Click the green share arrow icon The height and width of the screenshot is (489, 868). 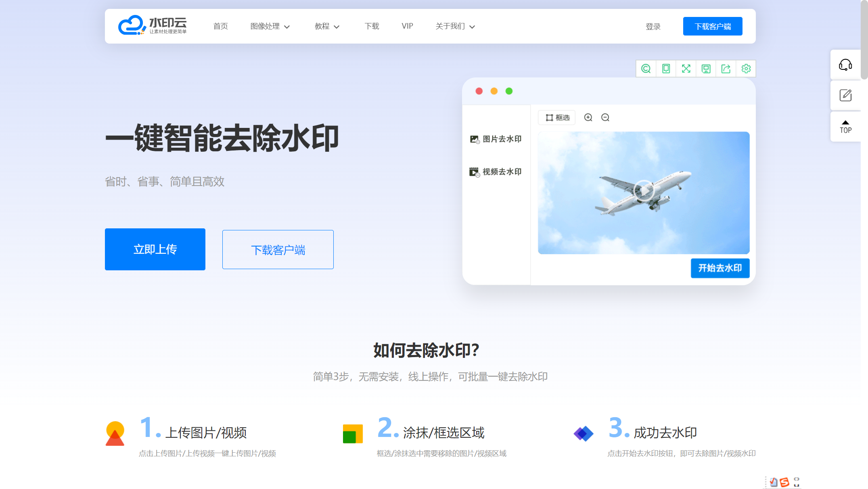pos(726,69)
